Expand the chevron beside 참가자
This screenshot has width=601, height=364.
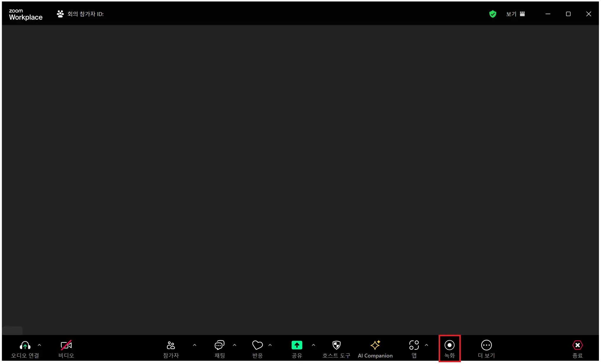pos(194,345)
